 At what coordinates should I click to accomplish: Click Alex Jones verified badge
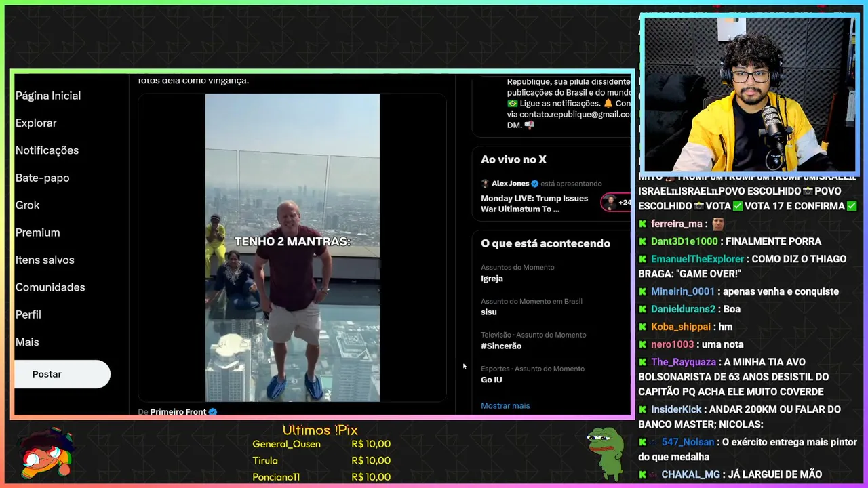pyautogui.click(x=534, y=184)
